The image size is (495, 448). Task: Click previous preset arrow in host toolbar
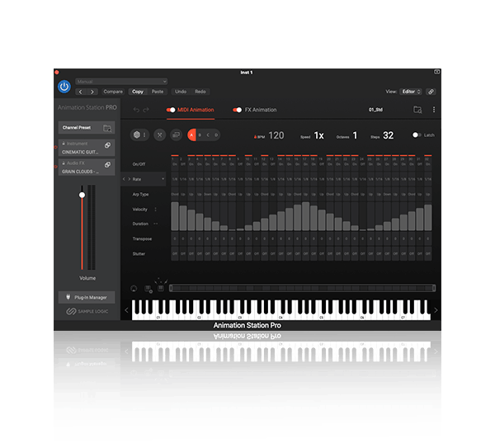click(x=81, y=92)
